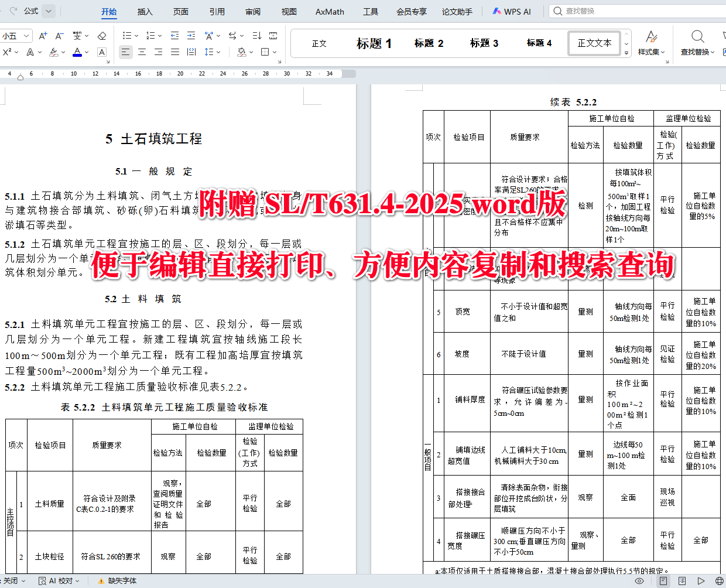Apply 标题 3 style
The image size is (726, 588).
(x=484, y=43)
